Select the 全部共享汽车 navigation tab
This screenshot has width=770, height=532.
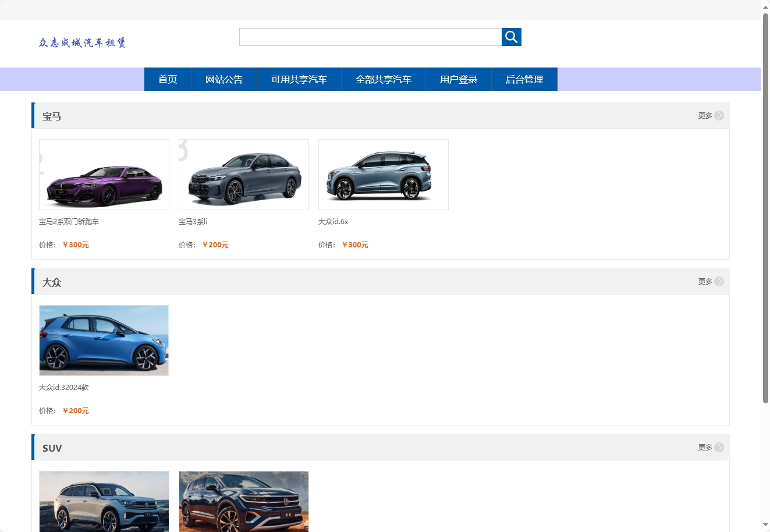click(384, 79)
